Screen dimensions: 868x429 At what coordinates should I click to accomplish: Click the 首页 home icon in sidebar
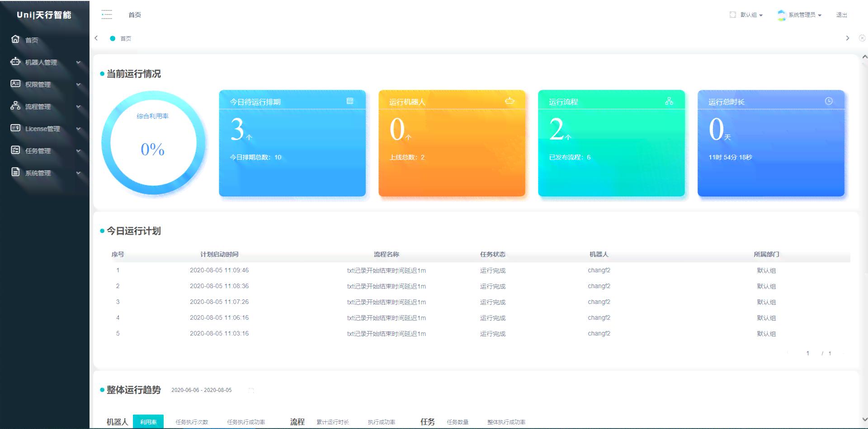click(15, 39)
